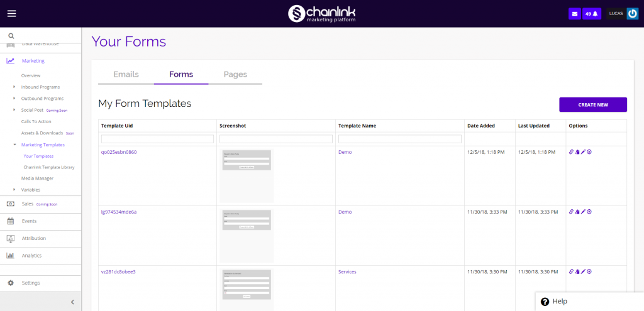Click the delete icon for form qo025esbn0860
The height and width of the screenshot is (311, 644).
coord(589,152)
